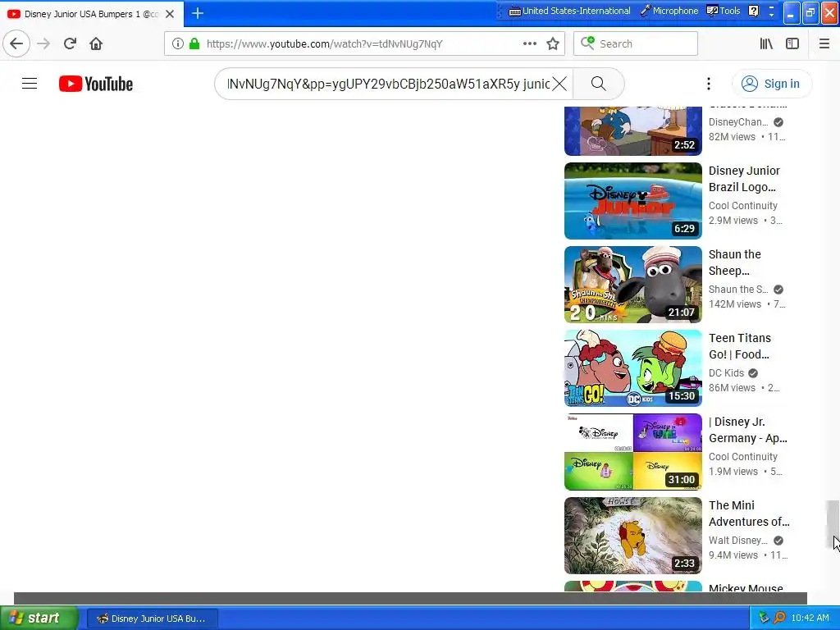Open the language bar Tools menu

click(724, 11)
